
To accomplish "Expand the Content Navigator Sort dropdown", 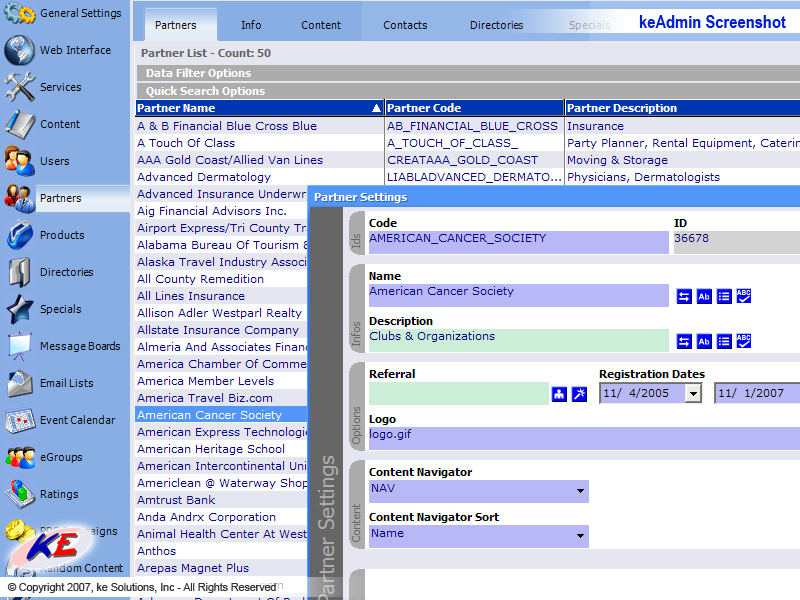I will click(580, 536).
